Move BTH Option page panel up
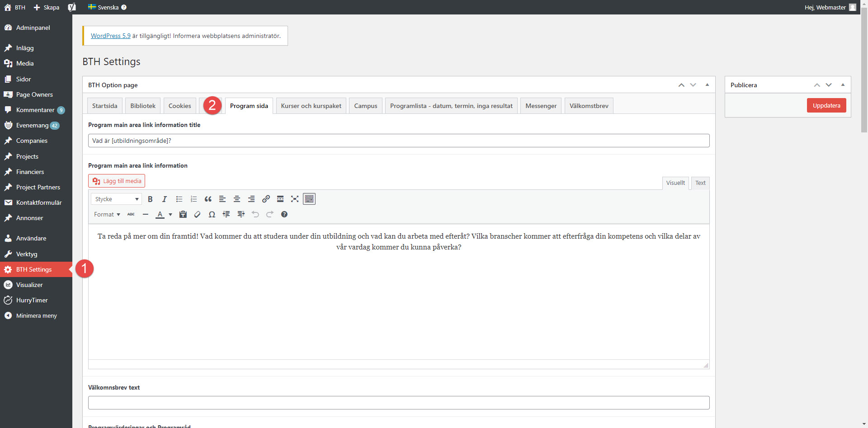Image resolution: width=868 pixels, height=428 pixels. [x=681, y=85]
